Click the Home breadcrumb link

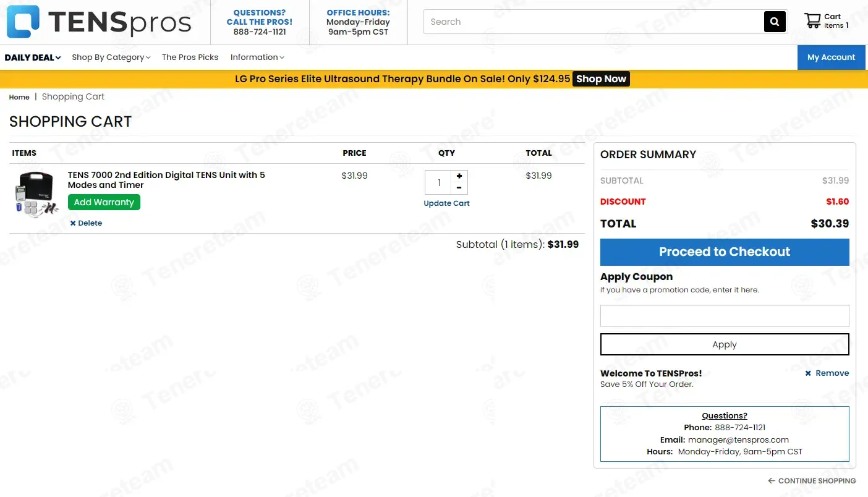click(19, 97)
